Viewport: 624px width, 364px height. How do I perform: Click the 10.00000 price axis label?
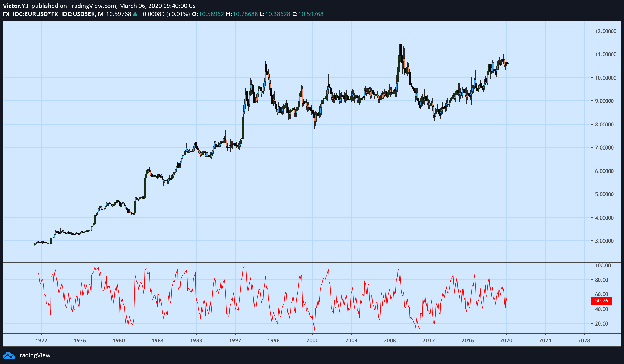(606, 78)
